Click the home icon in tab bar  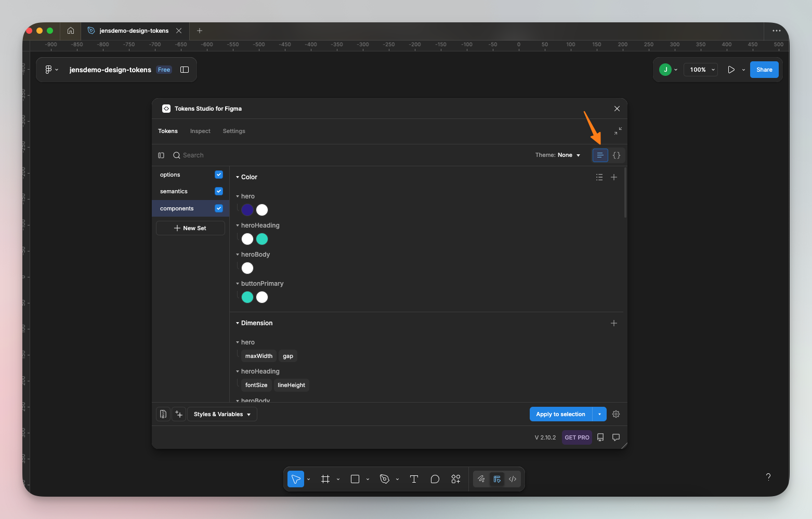[x=71, y=31]
